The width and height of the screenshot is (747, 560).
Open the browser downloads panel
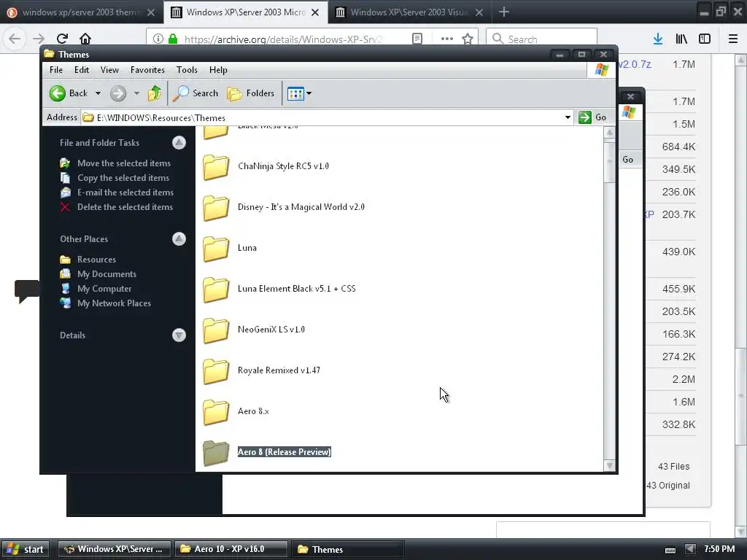point(658,39)
